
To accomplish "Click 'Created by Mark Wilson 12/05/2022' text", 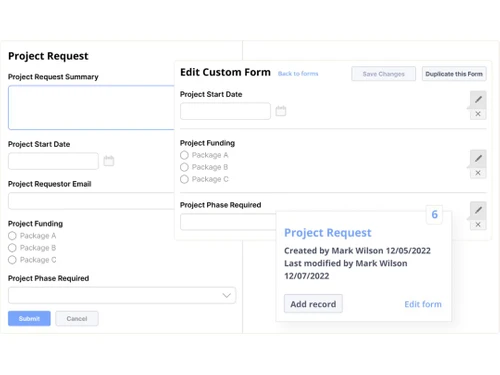I will (357, 251).
